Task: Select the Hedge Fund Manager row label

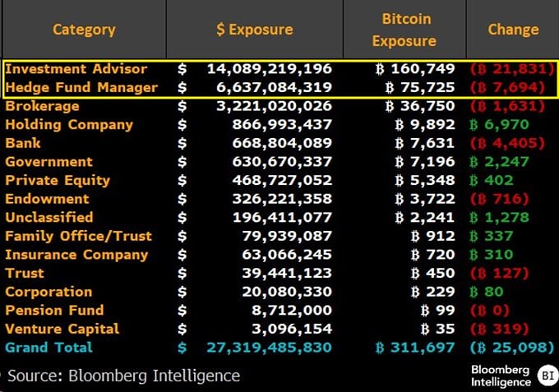Action: point(81,87)
